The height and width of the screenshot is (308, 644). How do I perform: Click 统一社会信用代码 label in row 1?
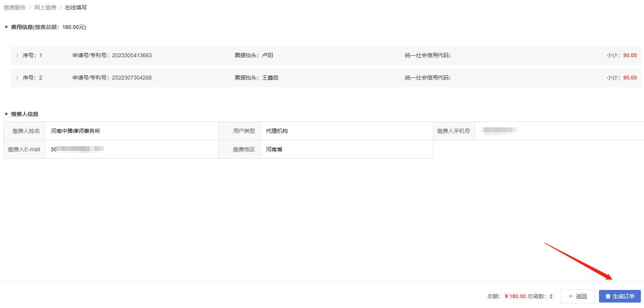[428, 55]
